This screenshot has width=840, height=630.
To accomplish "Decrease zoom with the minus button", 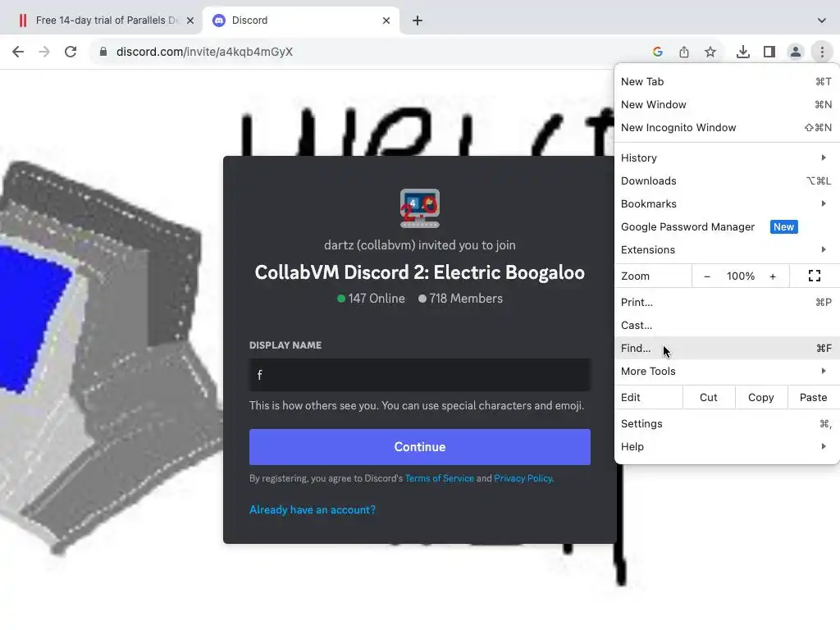I will coord(707,276).
